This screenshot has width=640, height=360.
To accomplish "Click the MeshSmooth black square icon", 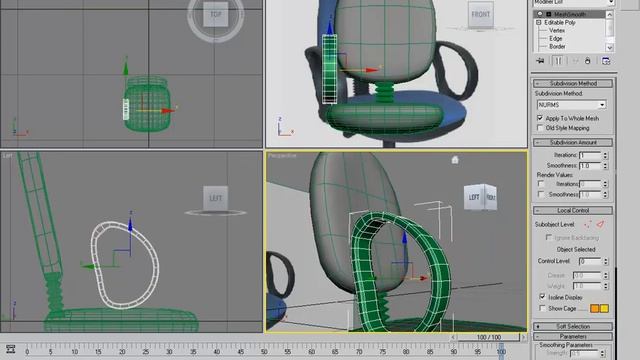I will click(x=549, y=14).
